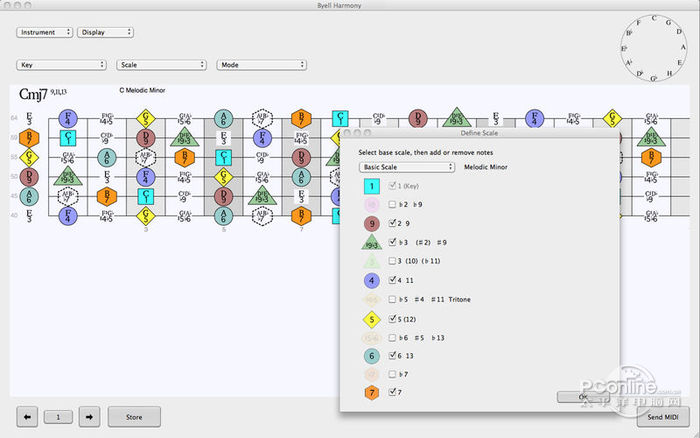Click the orange hexagon 7 icon in dialog
The height and width of the screenshot is (438, 700).
pos(371,392)
